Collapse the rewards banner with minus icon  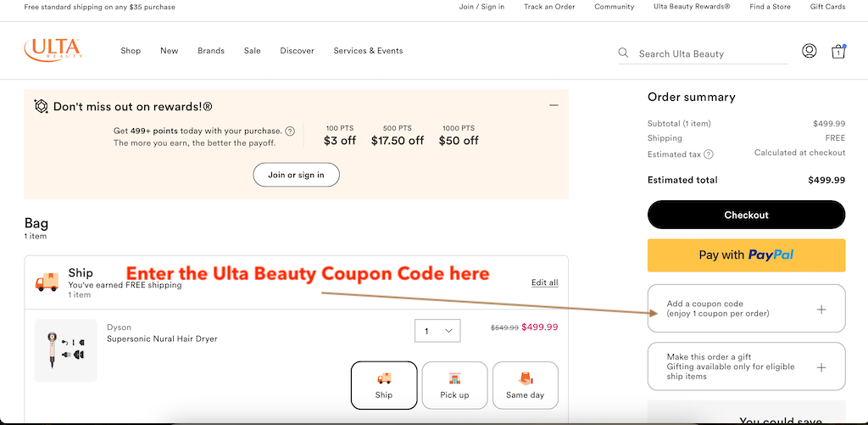(x=554, y=106)
